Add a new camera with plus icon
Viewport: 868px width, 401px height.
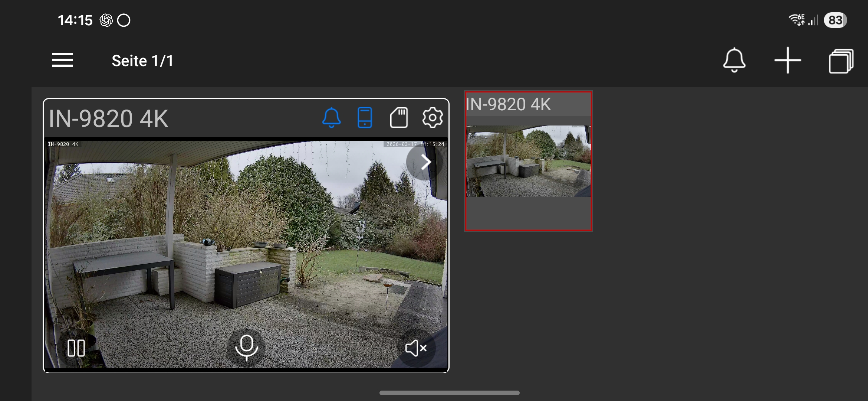point(788,60)
